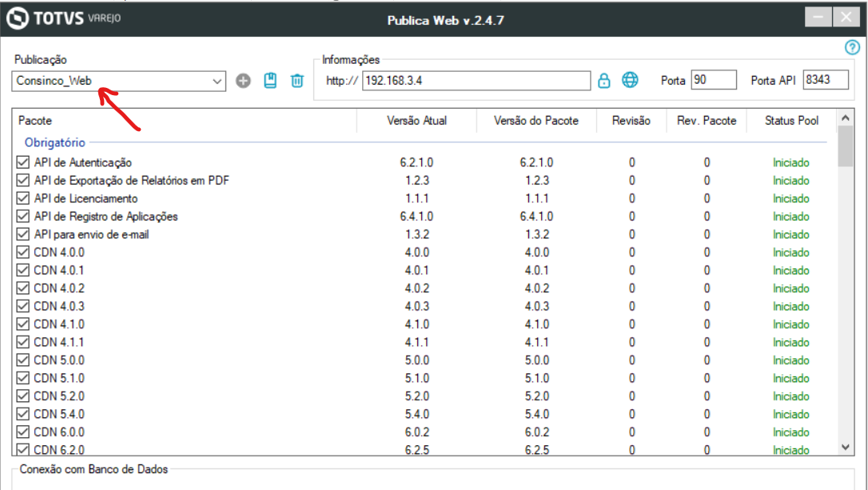868x490 pixels.
Task: Click Iniciado status of API de Autenticação
Action: click(791, 163)
